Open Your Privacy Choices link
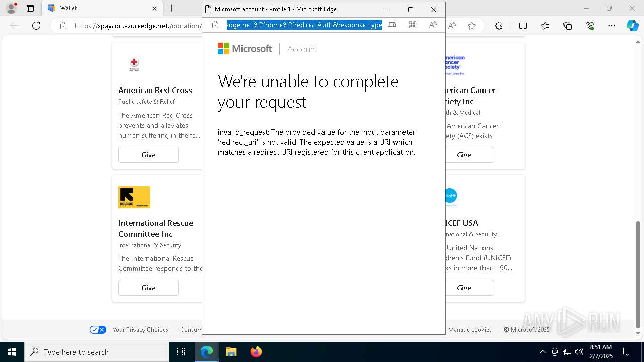The image size is (644, 362). 140,330
